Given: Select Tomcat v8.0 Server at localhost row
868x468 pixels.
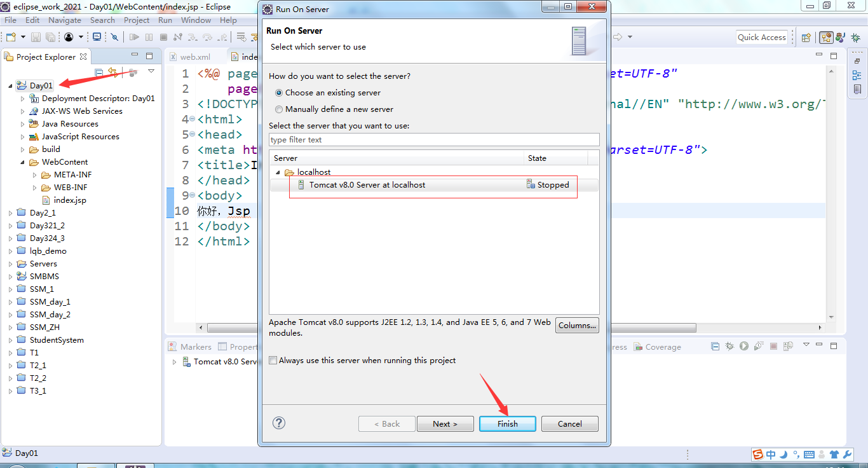Looking at the screenshot, I should click(434, 185).
